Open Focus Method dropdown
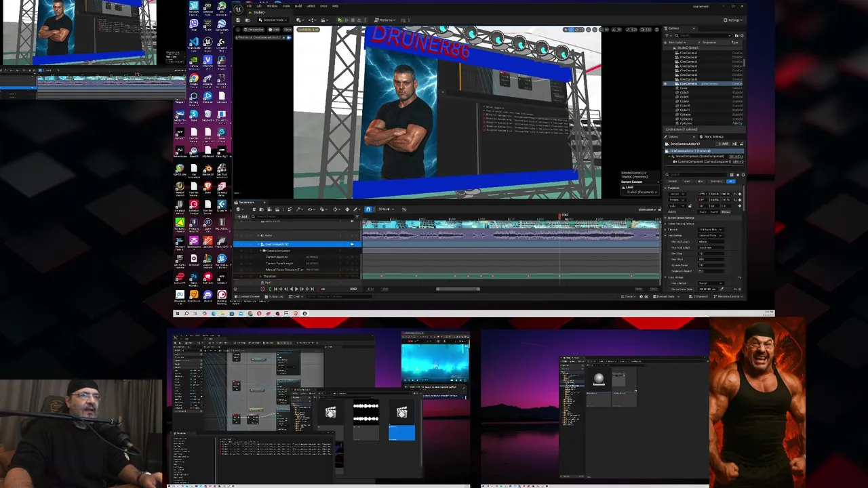868x488 pixels. pos(711,283)
